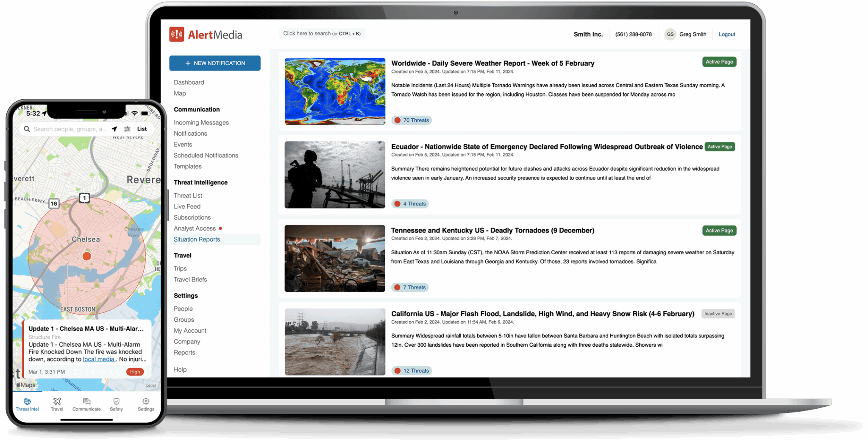Open the Communicate chat icon on the phone
This screenshot has width=868, height=440.
tap(86, 404)
